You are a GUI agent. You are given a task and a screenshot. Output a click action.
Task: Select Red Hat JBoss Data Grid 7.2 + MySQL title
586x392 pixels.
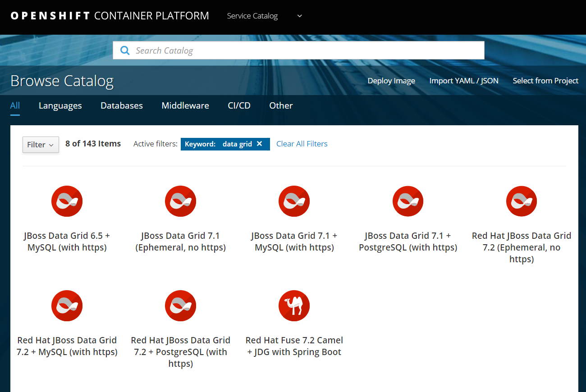[x=67, y=346]
